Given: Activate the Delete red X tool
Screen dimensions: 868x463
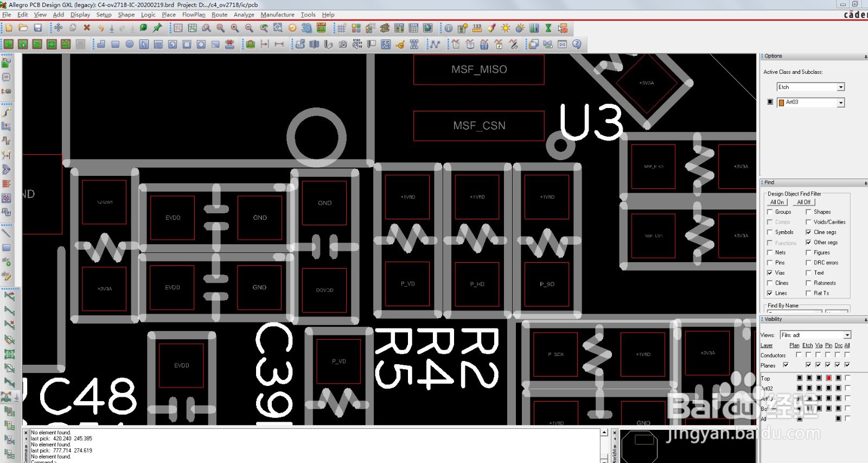Looking at the screenshot, I should (x=87, y=28).
